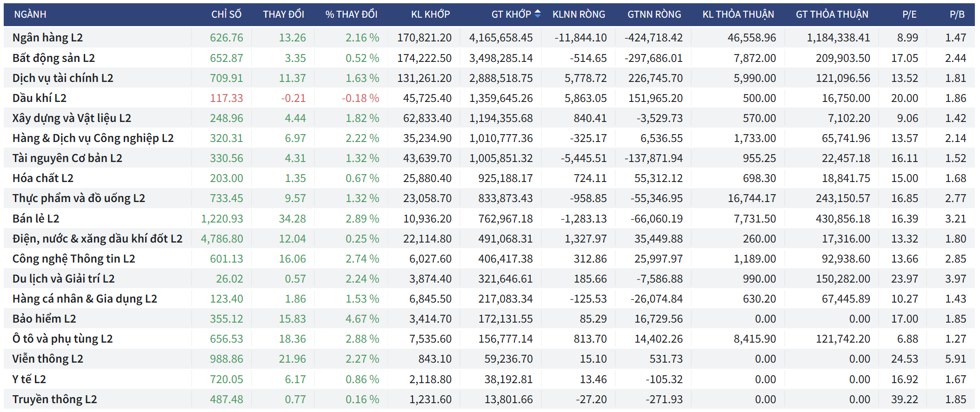This screenshot has width=980, height=412.
Task: Click the THAY ĐỔI column header
Action: (283, 14)
